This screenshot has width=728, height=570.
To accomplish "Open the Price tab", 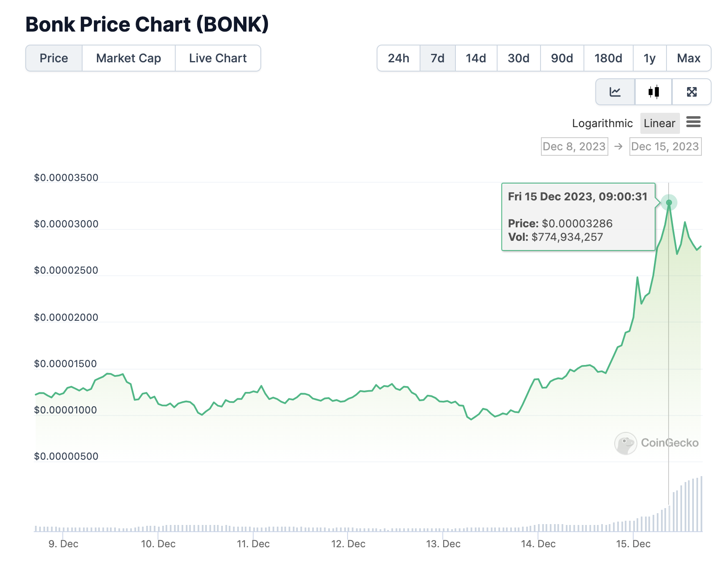I will (54, 58).
